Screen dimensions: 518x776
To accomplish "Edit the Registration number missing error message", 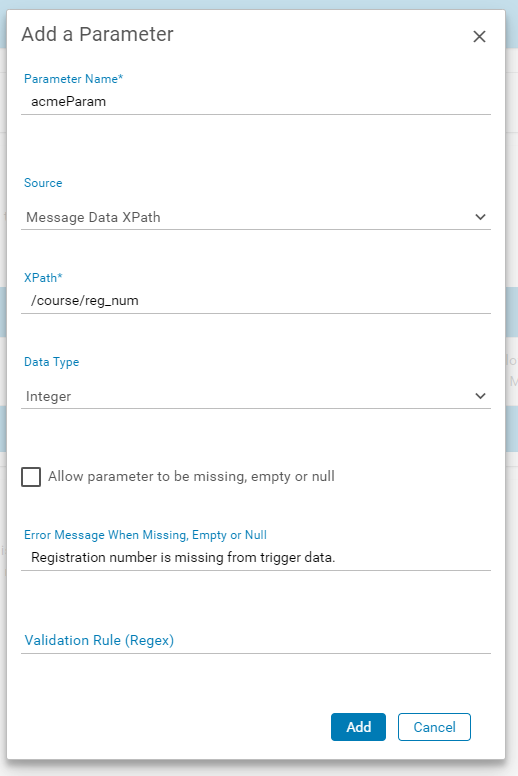I will pos(256,558).
